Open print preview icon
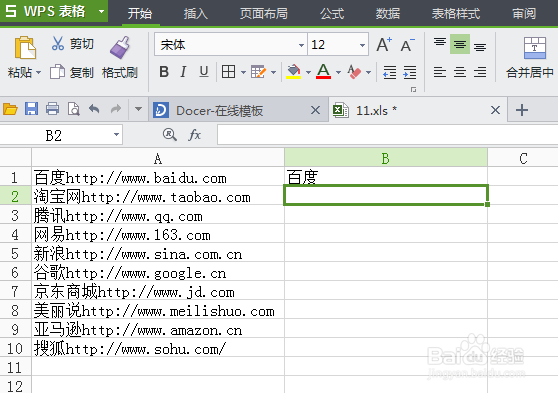Image resolution: width=558 pixels, height=393 pixels. coord(74,109)
